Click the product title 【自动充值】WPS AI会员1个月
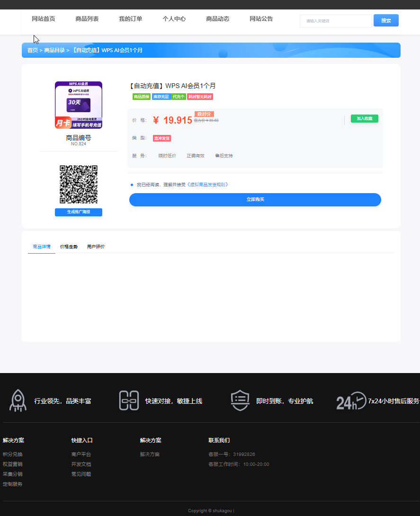Viewport: 420px width, 516px height. pyautogui.click(x=172, y=86)
